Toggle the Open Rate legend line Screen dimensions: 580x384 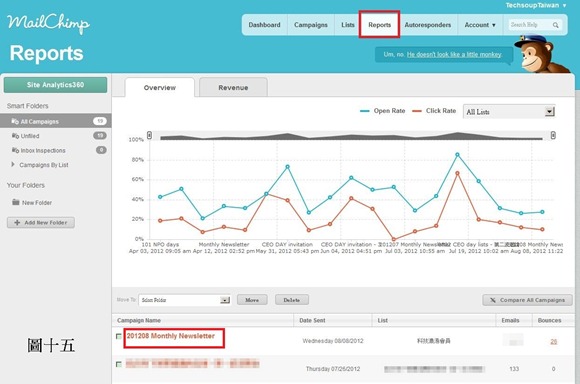[x=382, y=111]
